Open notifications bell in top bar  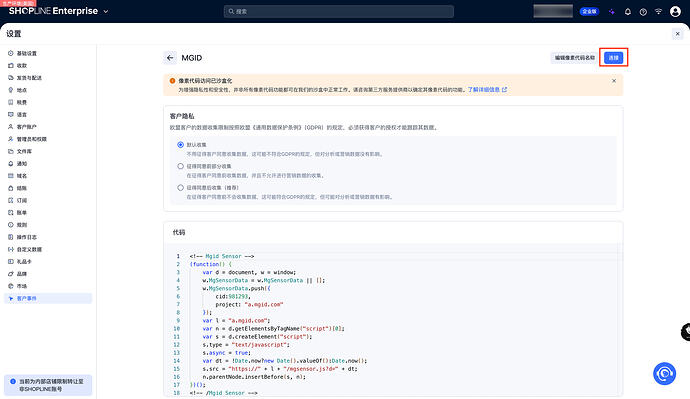coord(628,12)
